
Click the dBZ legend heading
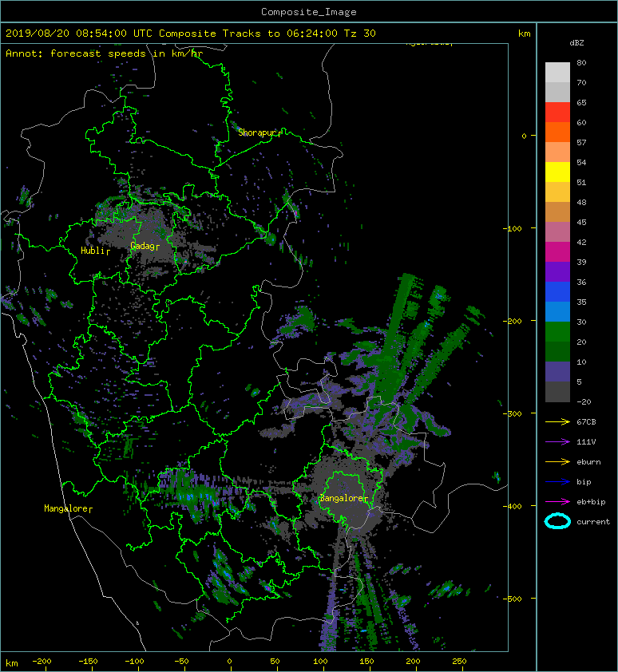tap(576, 43)
